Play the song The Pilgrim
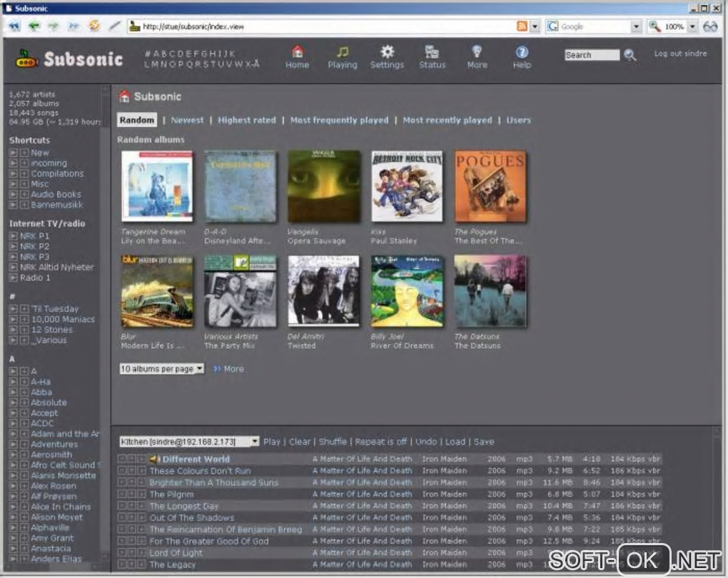Image resolution: width=728 pixels, height=578 pixels. [x=171, y=495]
